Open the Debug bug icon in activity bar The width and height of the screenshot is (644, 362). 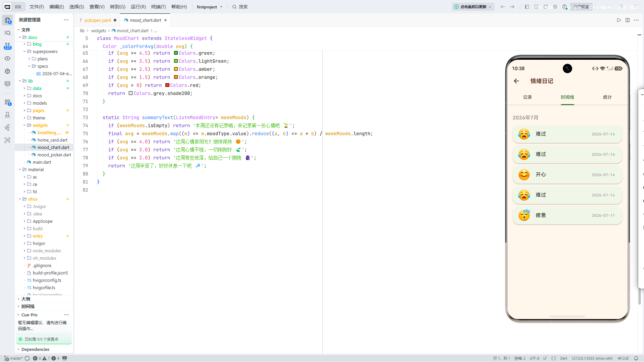(7, 71)
